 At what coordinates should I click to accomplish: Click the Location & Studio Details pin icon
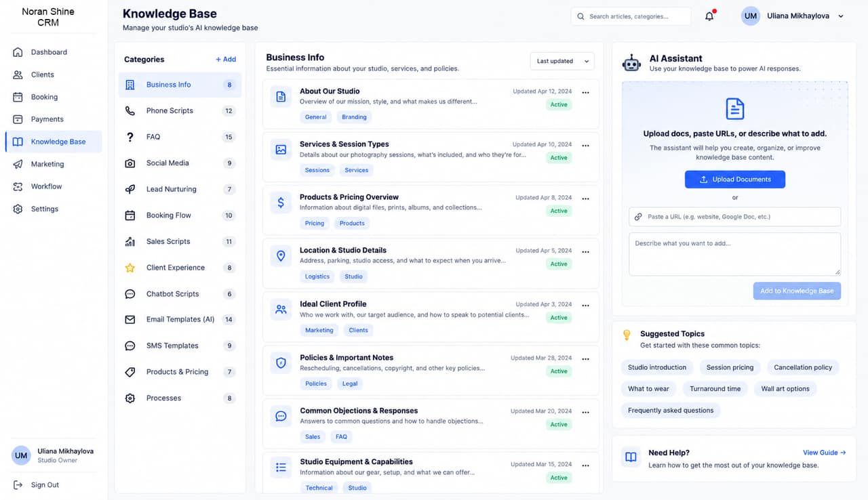[x=281, y=256]
